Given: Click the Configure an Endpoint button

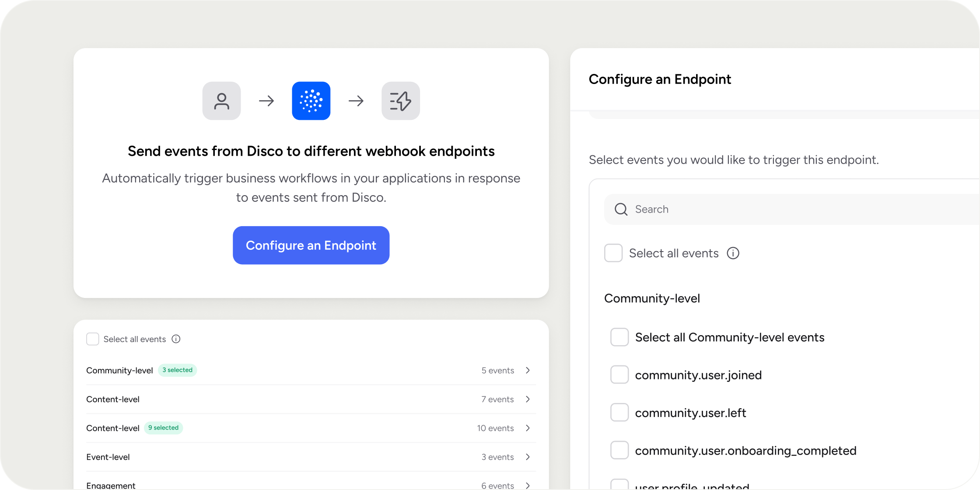Looking at the screenshot, I should click(311, 245).
